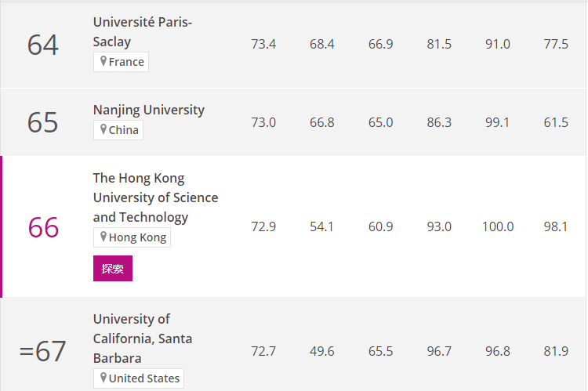The image size is (588, 391).
Task: Open the Nanjing University link
Action: coord(149,110)
